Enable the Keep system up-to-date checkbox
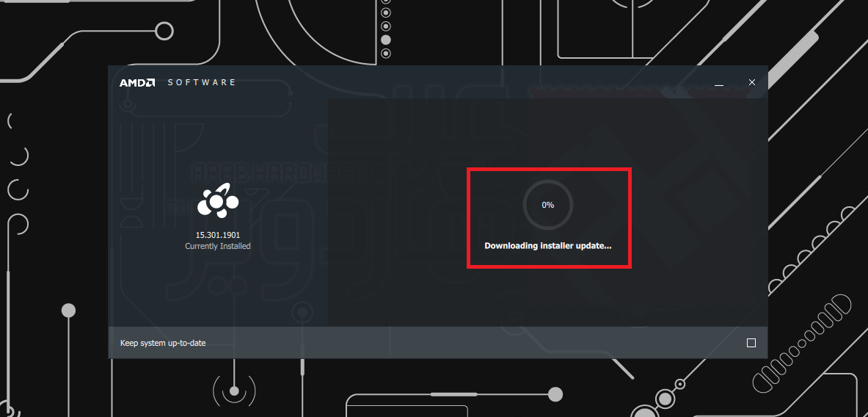868x417 pixels. 751,343
